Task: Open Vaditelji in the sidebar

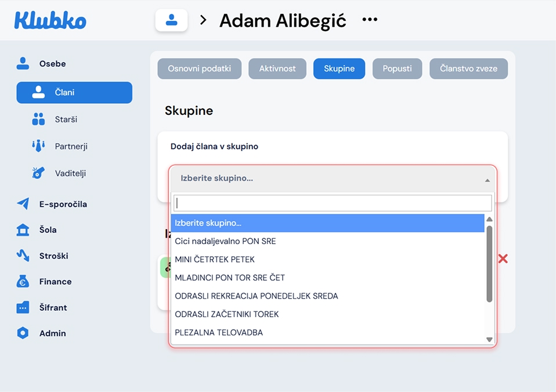Action: (x=70, y=173)
